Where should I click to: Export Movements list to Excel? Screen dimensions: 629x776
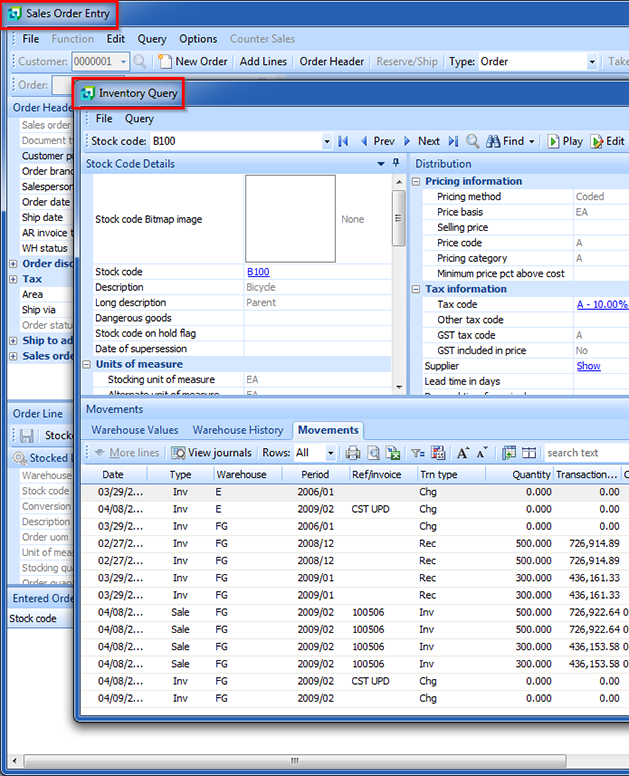tap(393, 453)
